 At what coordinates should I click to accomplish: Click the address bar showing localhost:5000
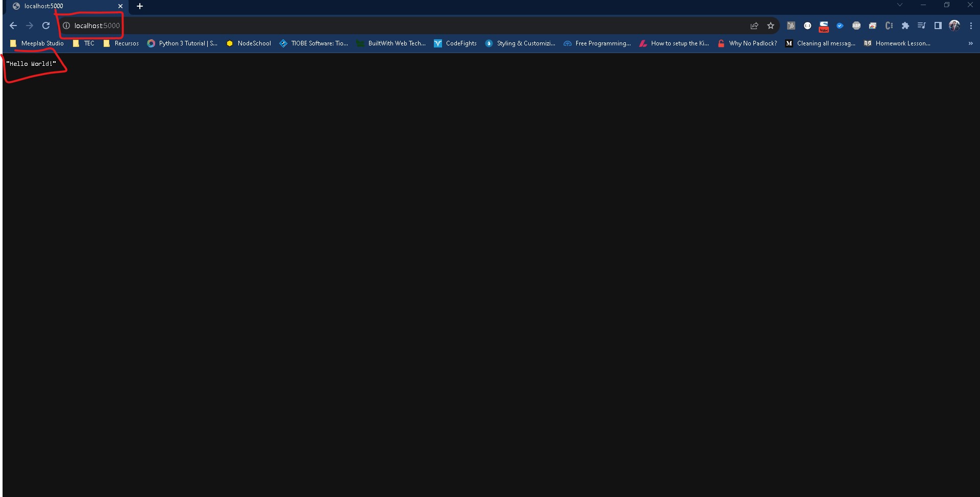click(x=357, y=26)
